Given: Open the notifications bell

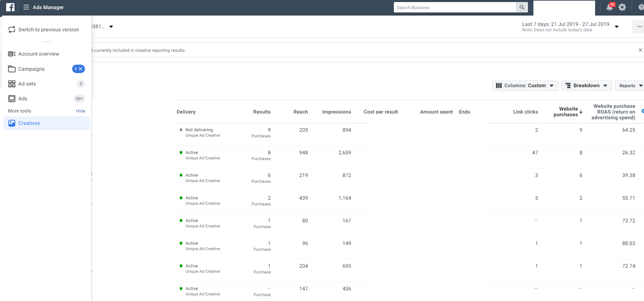Looking at the screenshot, I should point(610,7).
